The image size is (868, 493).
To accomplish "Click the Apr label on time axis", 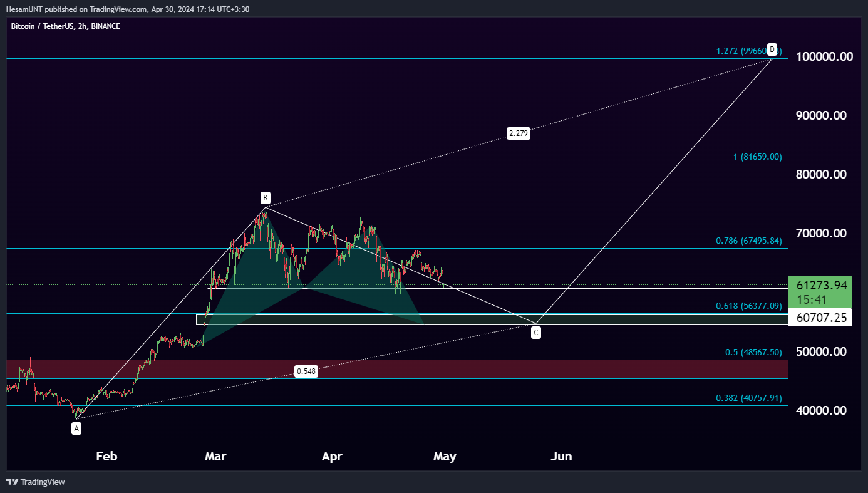I will (332, 457).
